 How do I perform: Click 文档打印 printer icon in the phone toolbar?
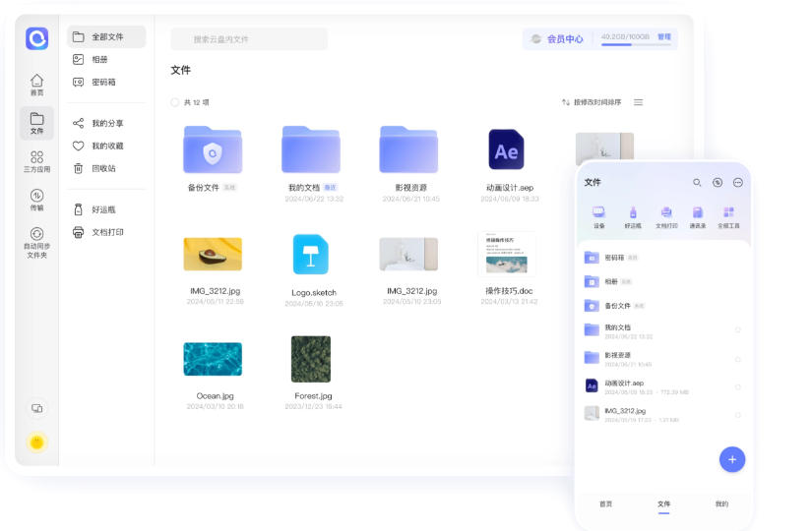[x=666, y=216]
